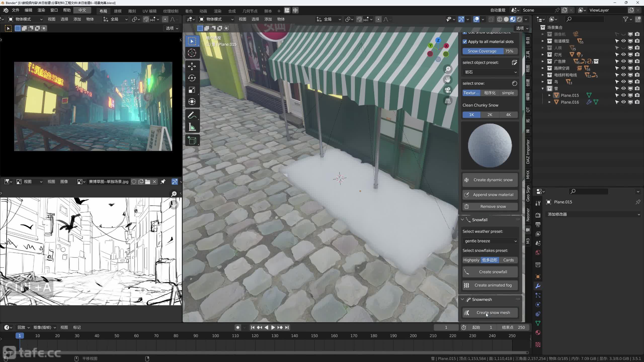
Task: Open 回放 playback dropdown in timeline
Action: tap(24, 328)
